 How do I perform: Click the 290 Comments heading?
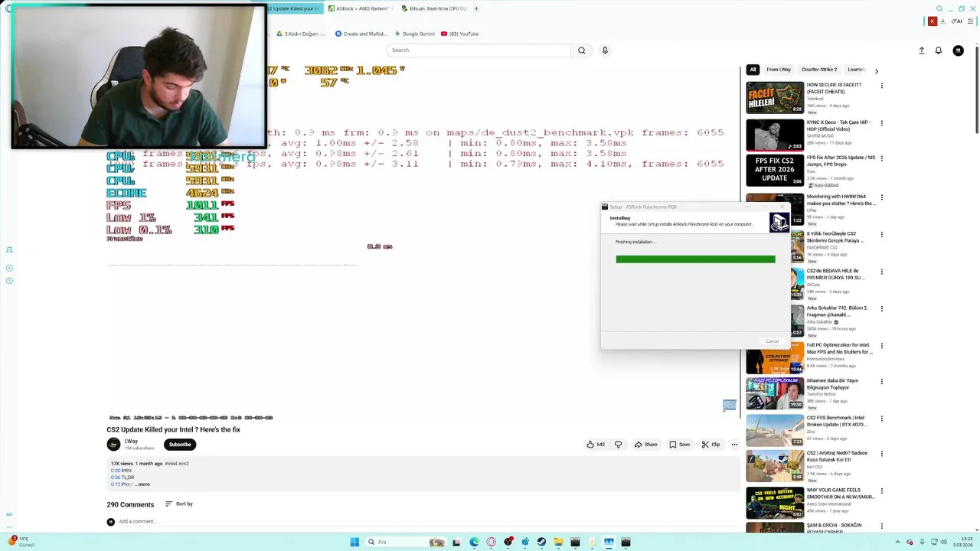(130, 504)
